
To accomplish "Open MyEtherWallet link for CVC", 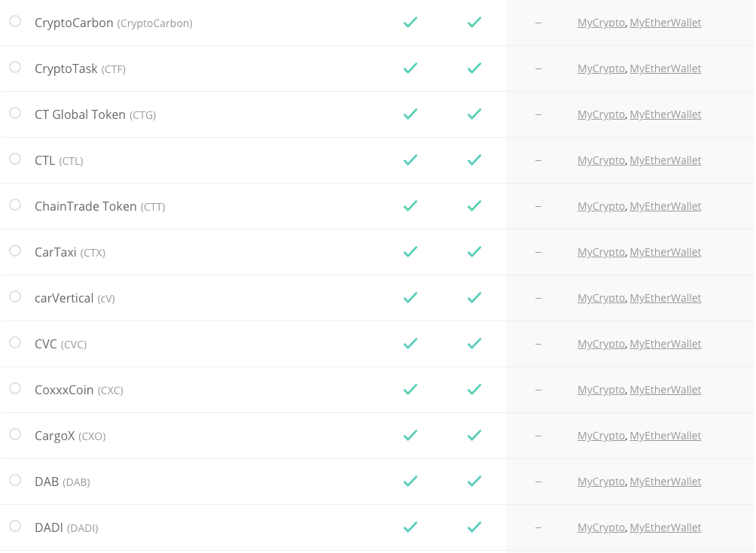I will pos(666,344).
